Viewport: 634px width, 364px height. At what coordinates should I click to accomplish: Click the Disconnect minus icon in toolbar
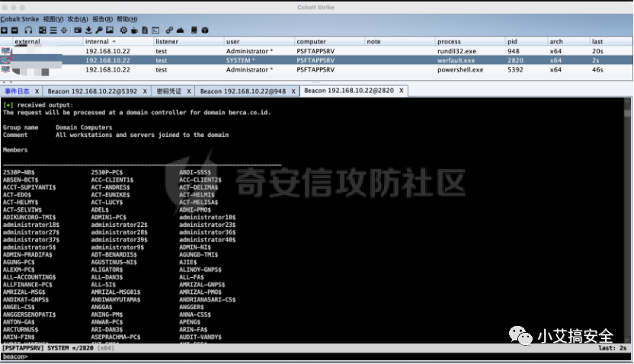point(14,30)
